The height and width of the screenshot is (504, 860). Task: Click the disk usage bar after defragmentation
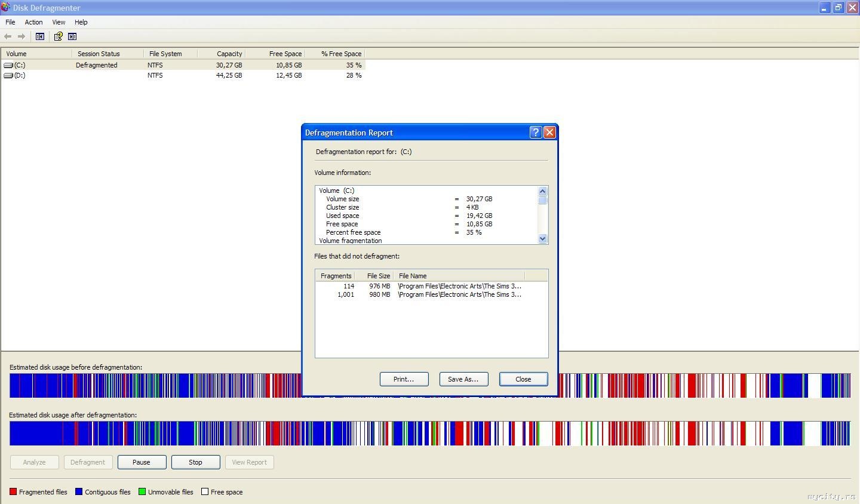[430, 434]
